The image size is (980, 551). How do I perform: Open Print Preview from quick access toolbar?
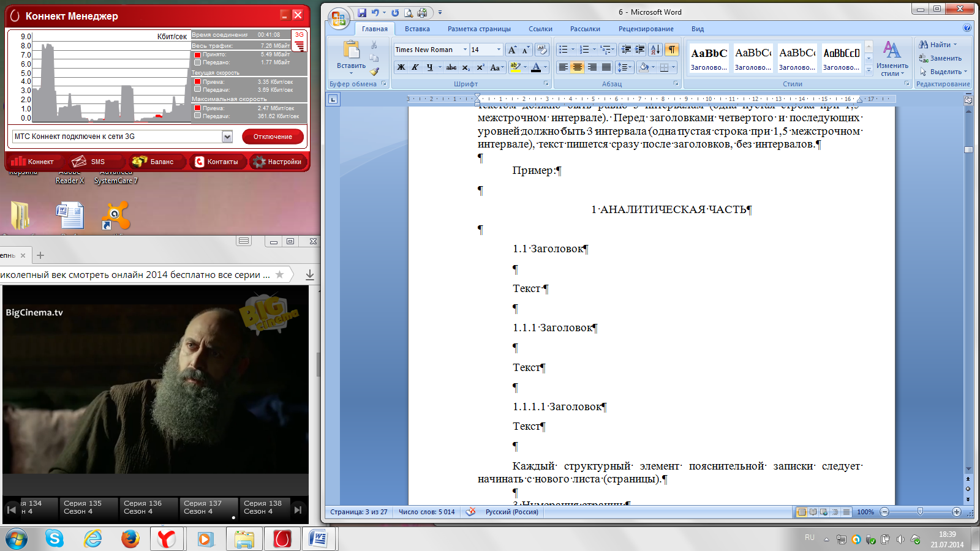[409, 12]
